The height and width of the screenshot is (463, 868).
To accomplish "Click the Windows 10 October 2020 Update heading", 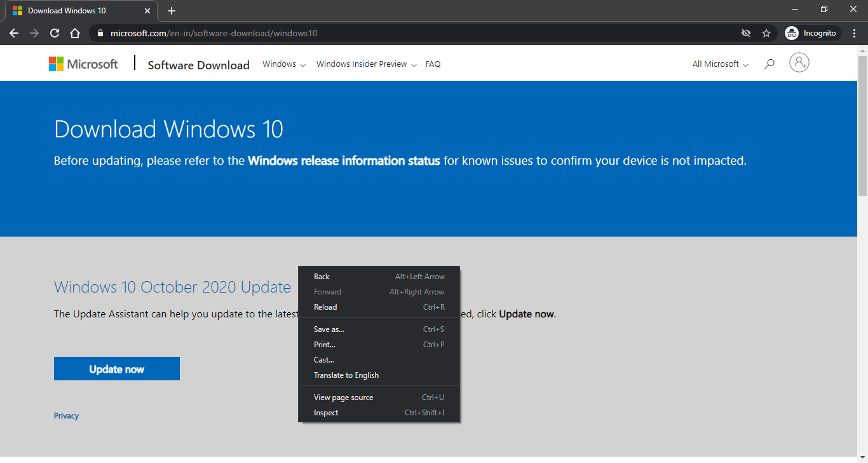I will click(172, 287).
